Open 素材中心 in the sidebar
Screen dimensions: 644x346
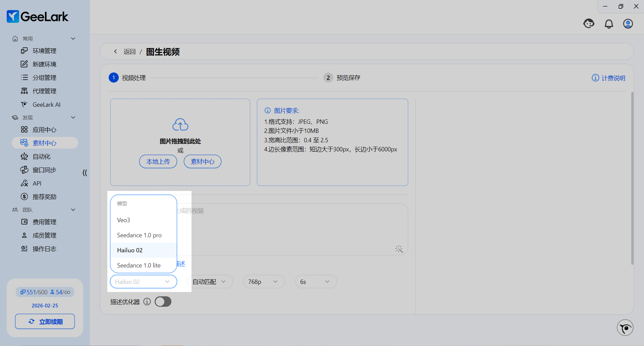tap(45, 143)
